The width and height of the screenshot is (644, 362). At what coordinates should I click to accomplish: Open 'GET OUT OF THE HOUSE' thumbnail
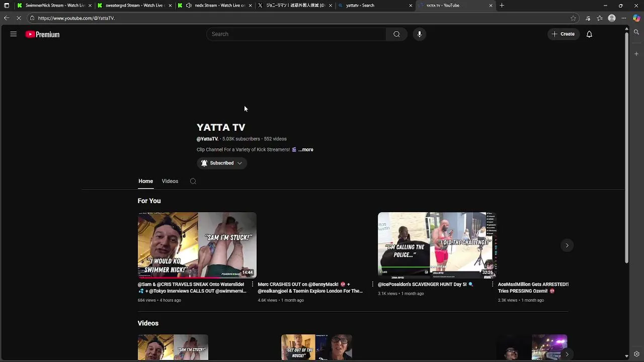(316, 347)
